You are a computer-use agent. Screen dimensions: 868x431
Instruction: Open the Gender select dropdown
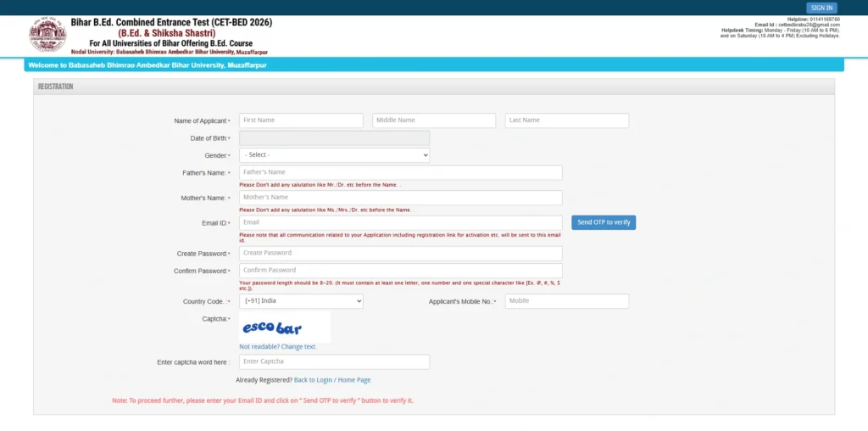click(x=334, y=155)
